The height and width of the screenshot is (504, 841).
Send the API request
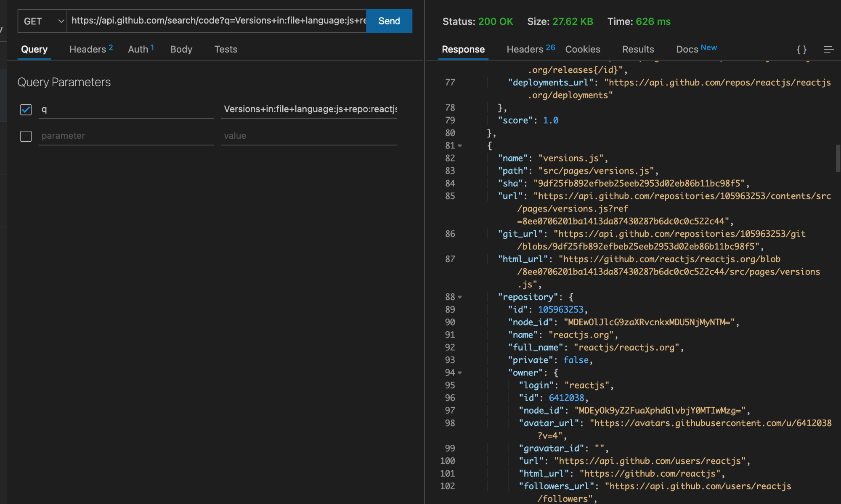[389, 21]
